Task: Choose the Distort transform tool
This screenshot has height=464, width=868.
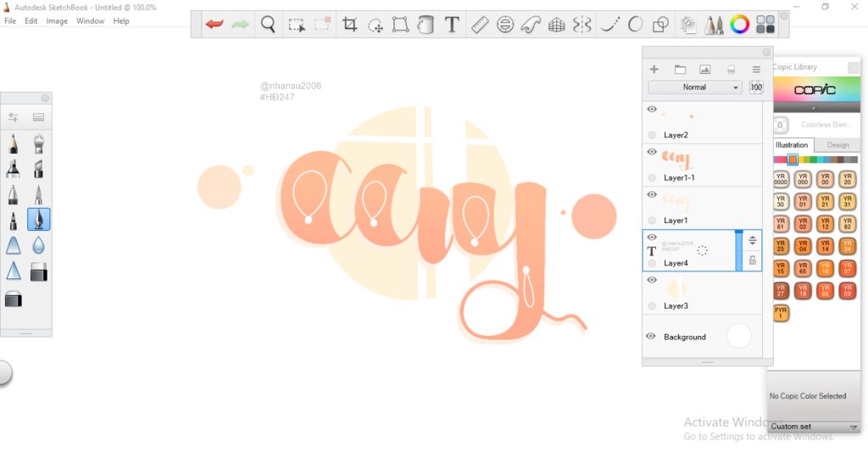Action: click(400, 25)
